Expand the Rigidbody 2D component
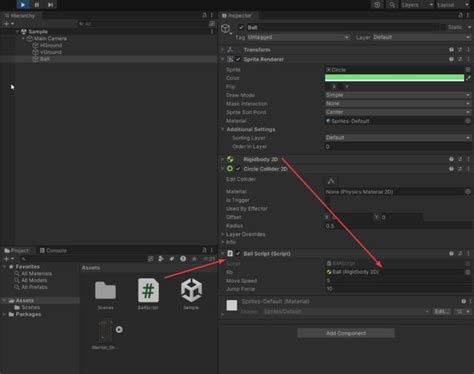 [223, 159]
